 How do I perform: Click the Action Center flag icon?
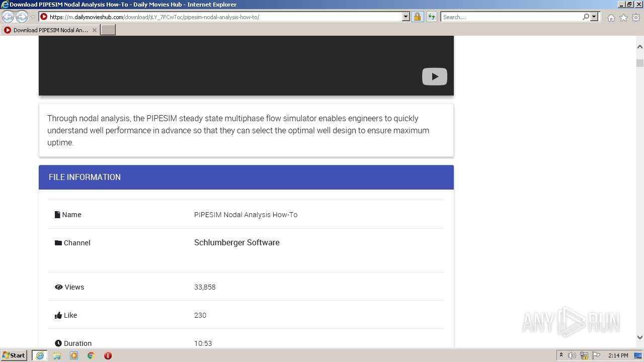tap(596, 355)
